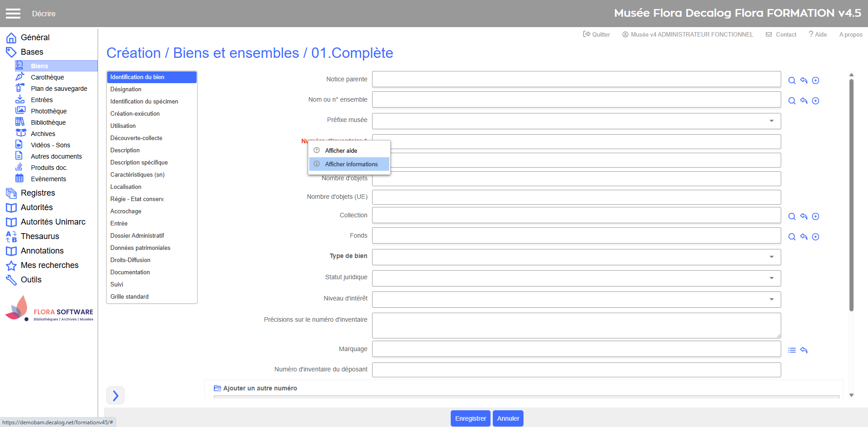This screenshot has width=868, height=427.
Task: Click the Précisions sur le numéro d'inventaire textarea
Action: tap(576, 325)
